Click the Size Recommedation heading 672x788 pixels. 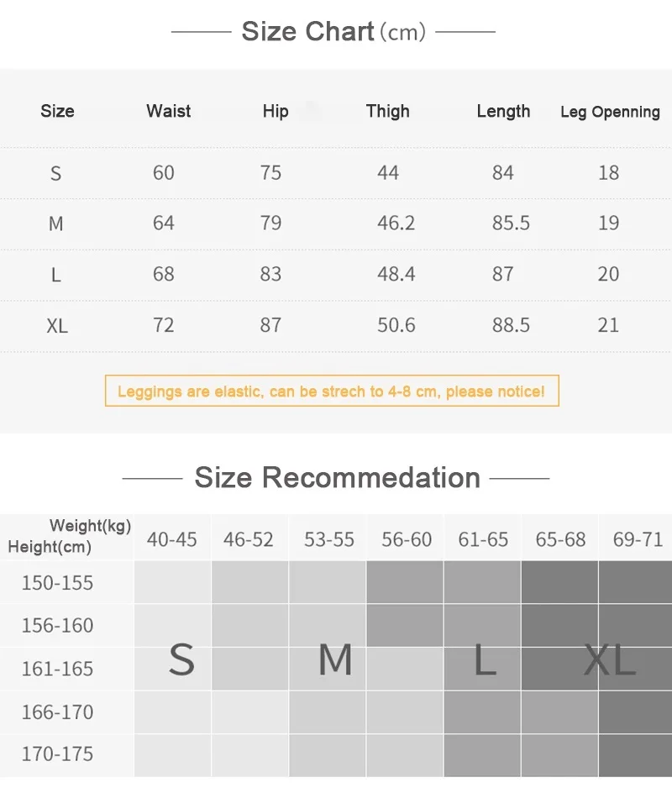tap(337, 477)
